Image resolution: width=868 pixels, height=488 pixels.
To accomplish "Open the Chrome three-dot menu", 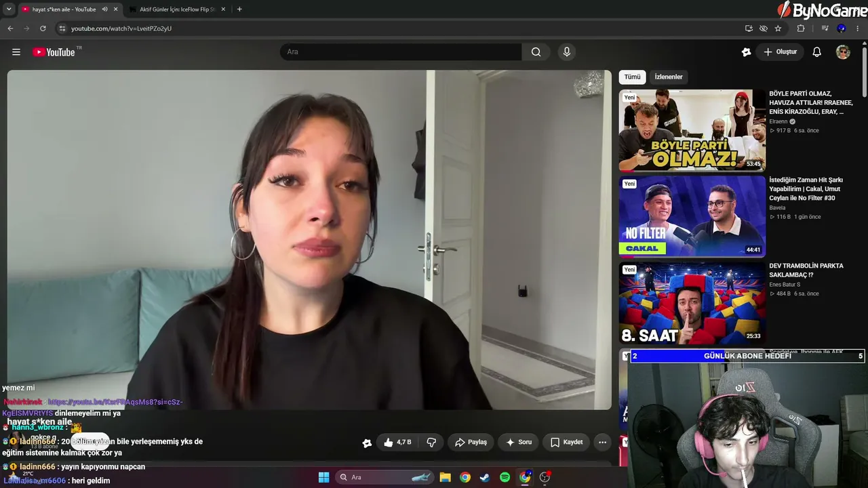I will 858,28.
